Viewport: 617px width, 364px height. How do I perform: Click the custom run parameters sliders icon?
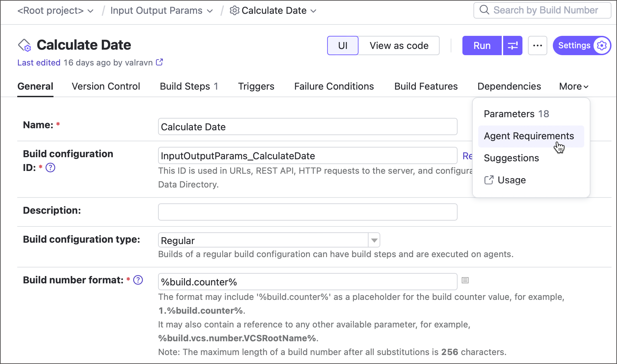(x=512, y=45)
